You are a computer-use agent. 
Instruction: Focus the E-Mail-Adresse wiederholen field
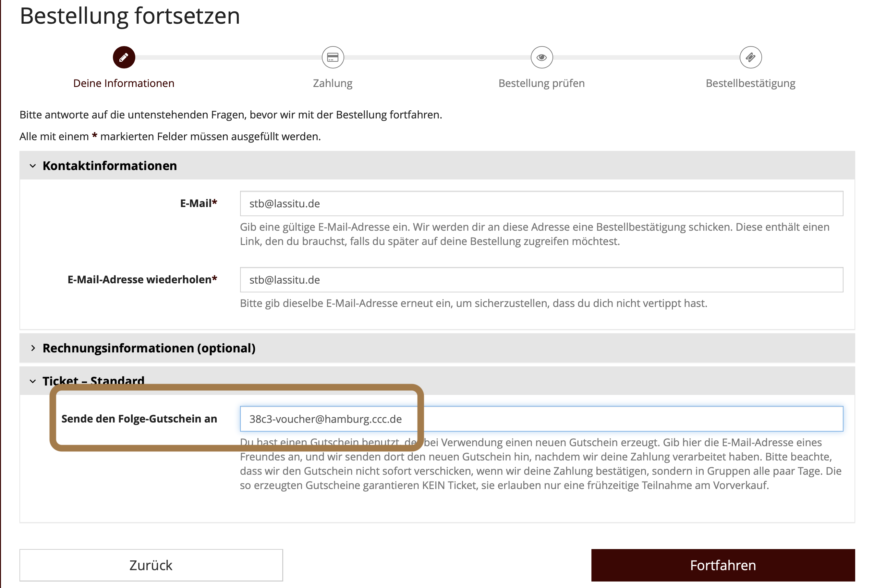[541, 280]
